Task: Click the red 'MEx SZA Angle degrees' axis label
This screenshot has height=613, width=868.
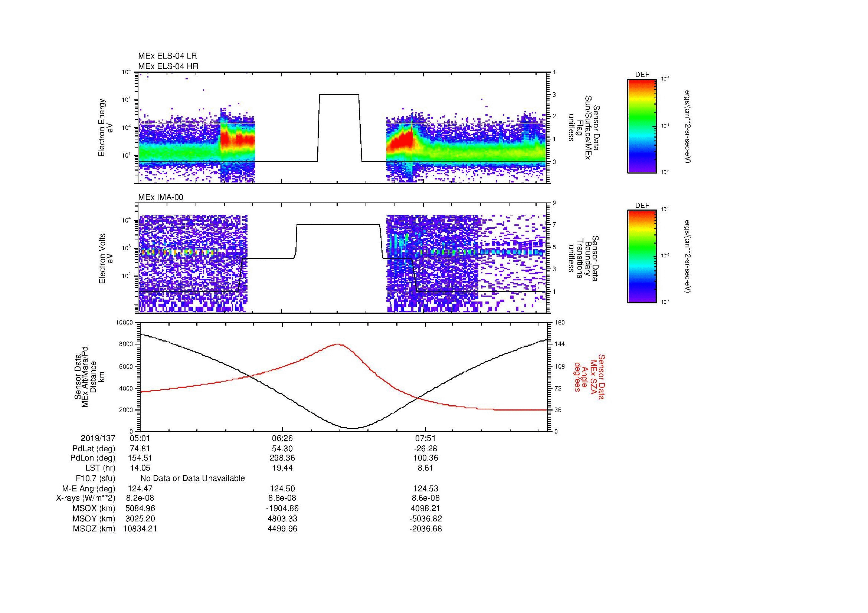Action: pos(590,376)
